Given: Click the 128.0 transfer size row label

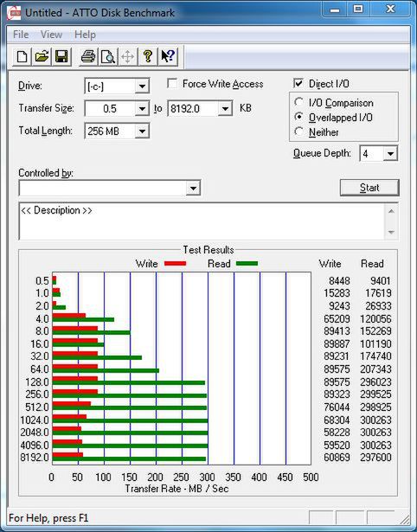Looking at the screenshot, I should [37, 382].
